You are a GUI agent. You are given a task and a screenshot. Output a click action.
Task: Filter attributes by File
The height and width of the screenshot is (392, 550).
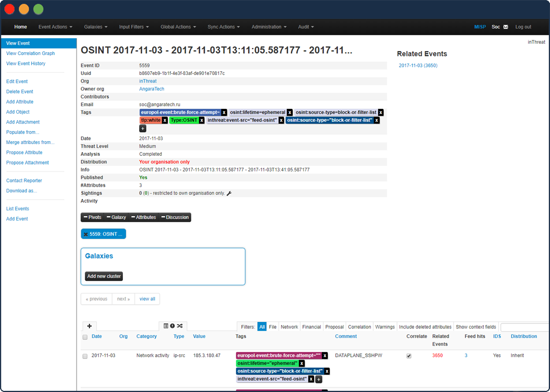click(272, 327)
